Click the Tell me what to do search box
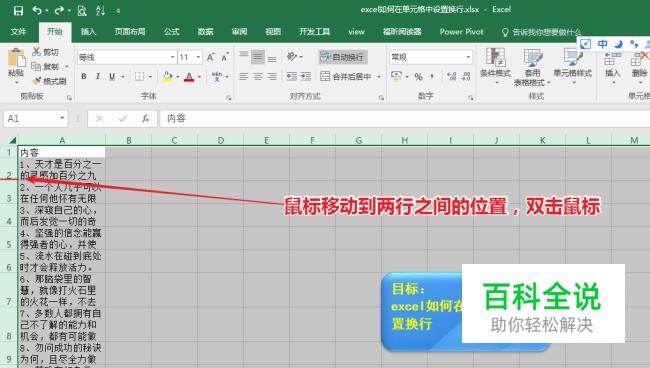The image size is (650, 368). tap(541, 32)
